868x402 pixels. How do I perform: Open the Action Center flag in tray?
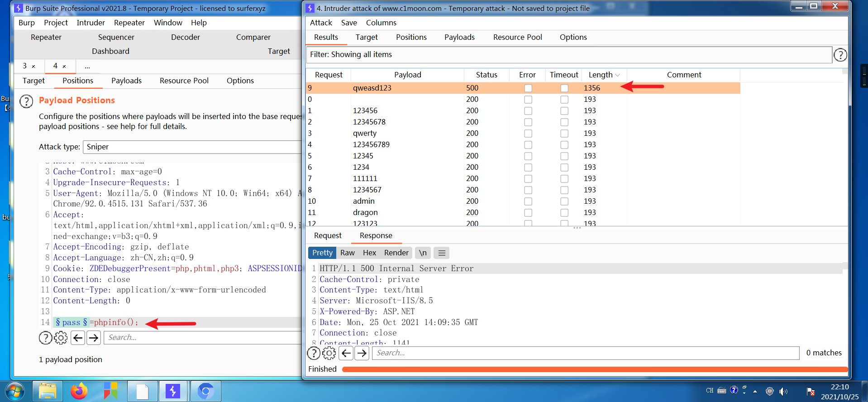[x=811, y=391]
